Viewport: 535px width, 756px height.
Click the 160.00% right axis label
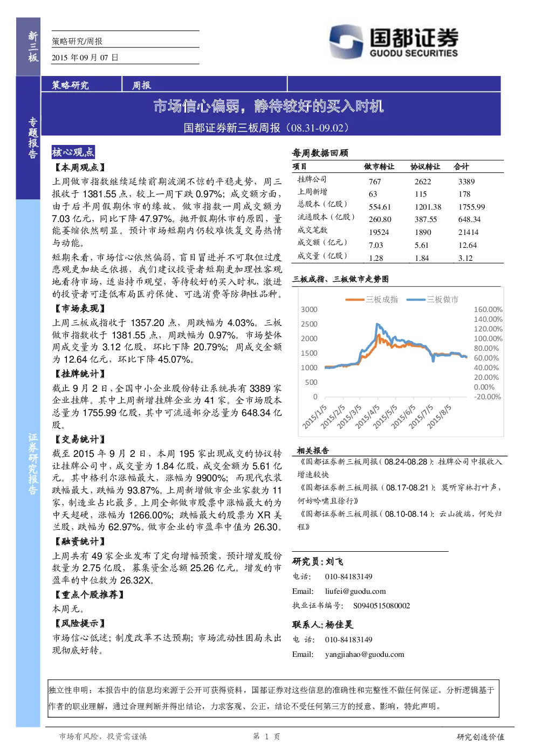pos(488,309)
